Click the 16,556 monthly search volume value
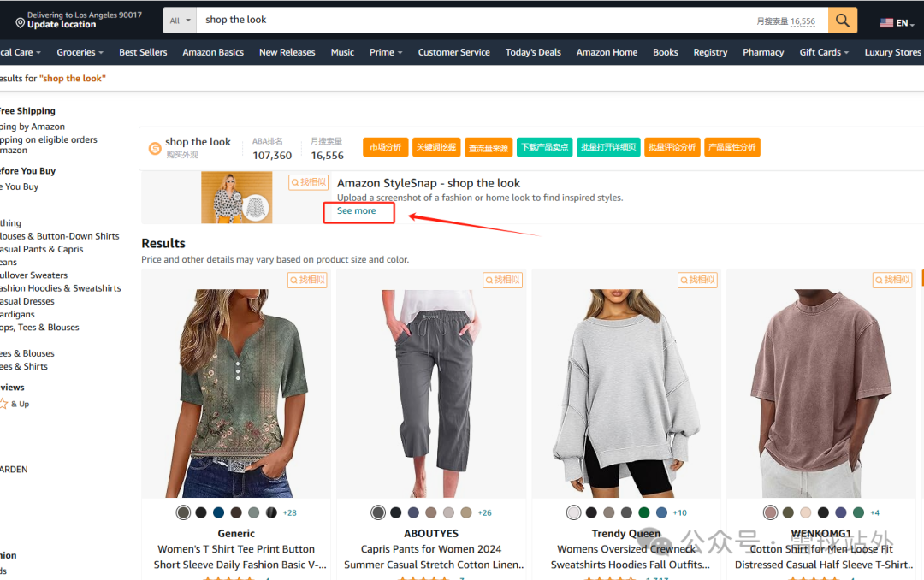The image size is (924, 580). 327,156
